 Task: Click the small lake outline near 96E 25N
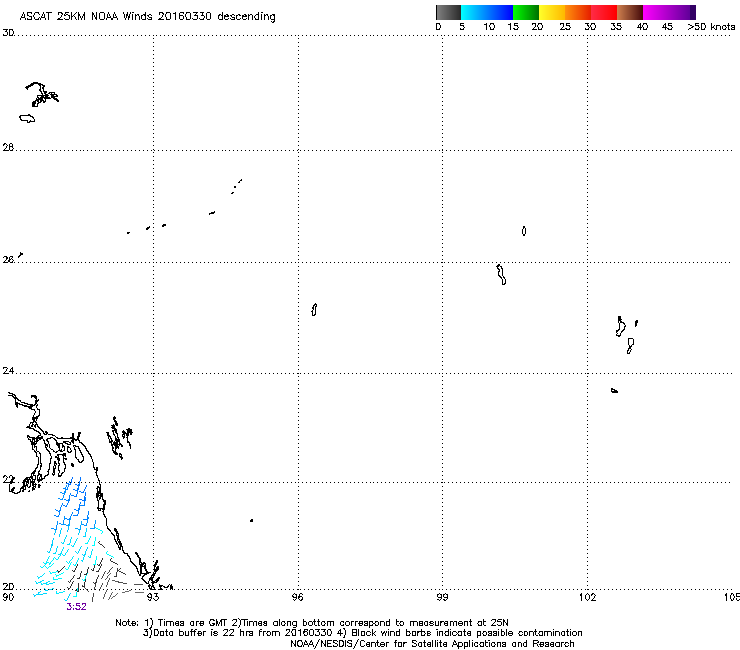[314, 310]
